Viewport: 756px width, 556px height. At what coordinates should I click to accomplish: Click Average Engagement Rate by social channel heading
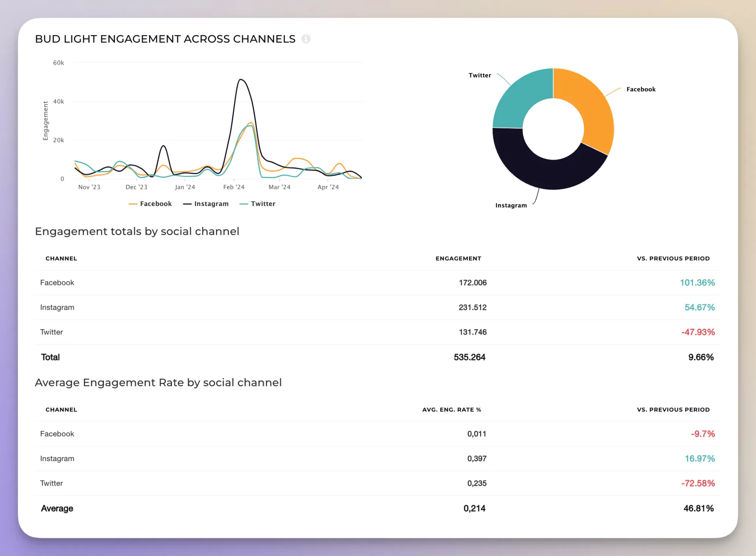tap(158, 383)
